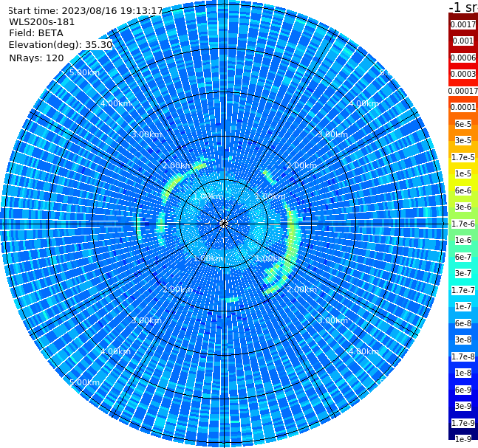Pick the 1e-7 colorbar label

click(x=463, y=306)
